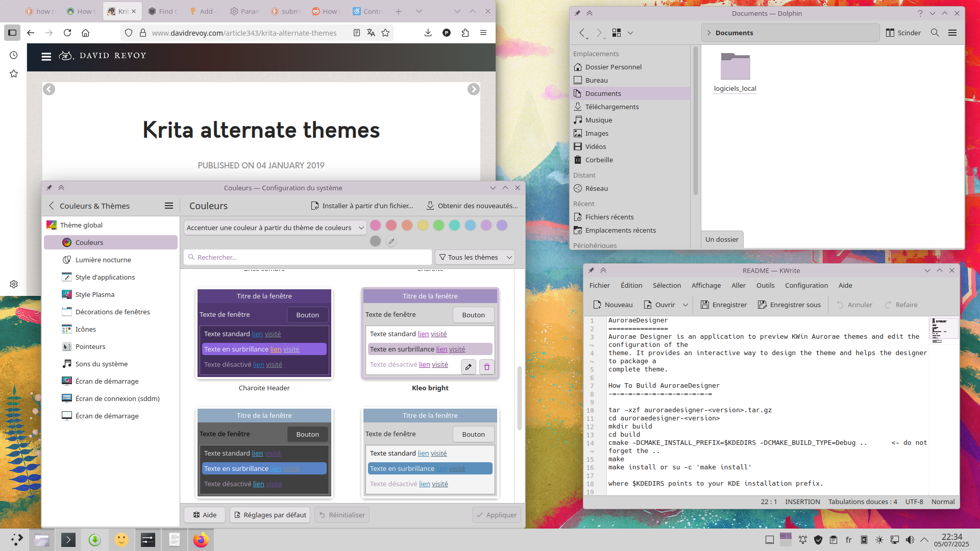Viewport: 980px width, 551px height.
Task: Click Réglages par défaut button
Action: 270,515
